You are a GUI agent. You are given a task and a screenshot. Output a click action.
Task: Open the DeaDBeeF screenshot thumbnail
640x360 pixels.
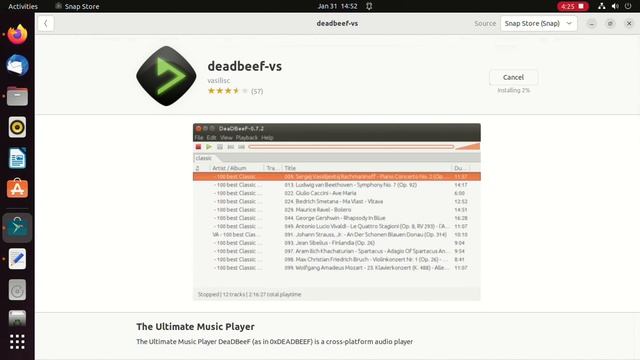click(337, 211)
